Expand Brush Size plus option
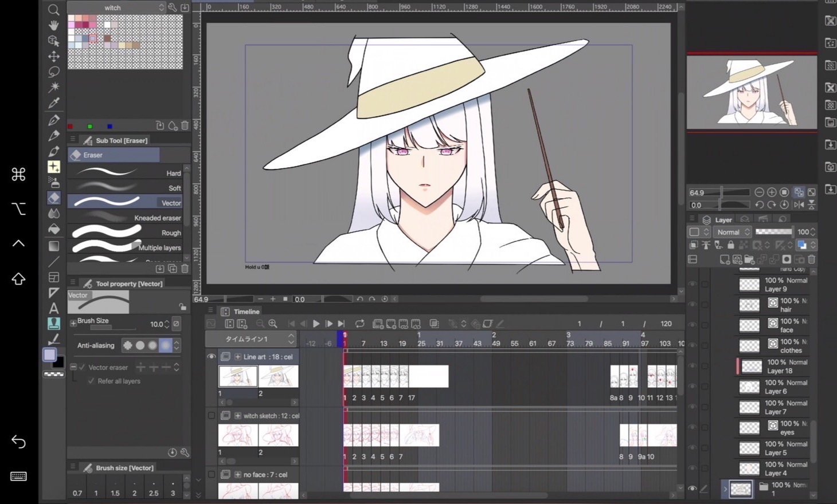Viewport: 837px width, 504px height. tap(73, 323)
